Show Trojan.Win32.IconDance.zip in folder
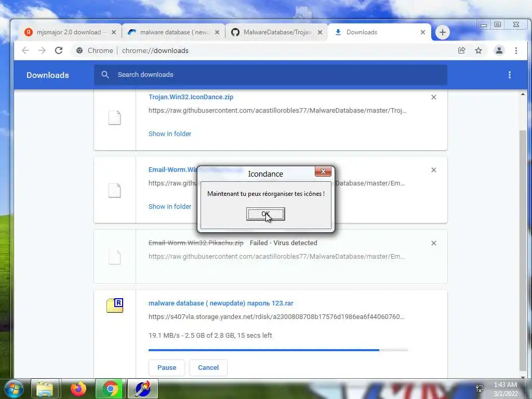532x399 pixels. pyautogui.click(x=170, y=134)
